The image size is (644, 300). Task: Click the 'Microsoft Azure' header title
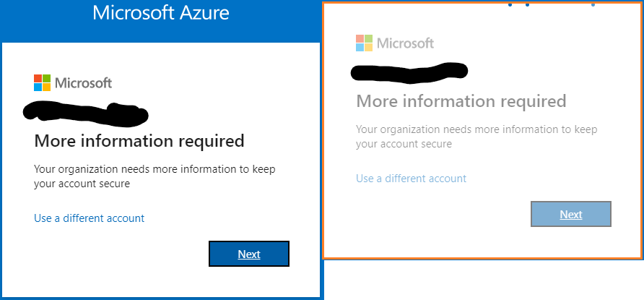160,13
